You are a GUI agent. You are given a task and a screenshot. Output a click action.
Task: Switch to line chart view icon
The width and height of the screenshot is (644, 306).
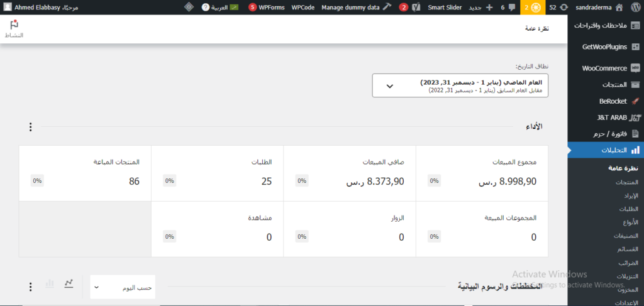point(69,283)
